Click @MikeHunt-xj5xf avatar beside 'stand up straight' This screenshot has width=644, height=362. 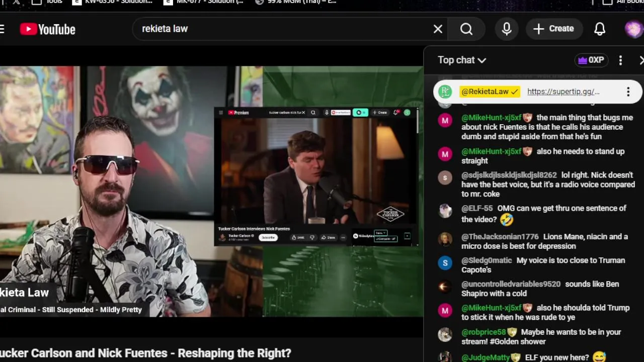click(x=445, y=154)
